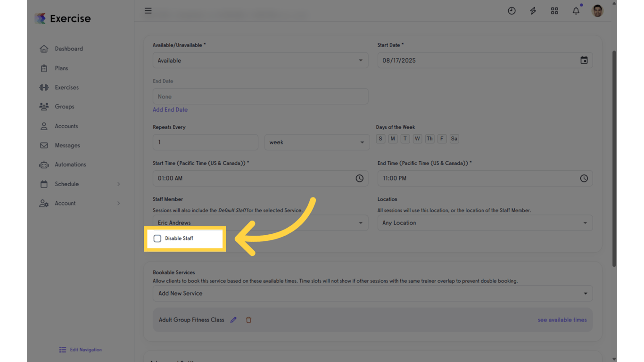This screenshot has width=644, height=362.
Task: Expand the Schedule submenu chevron
Action: click(x=118, y=184)
